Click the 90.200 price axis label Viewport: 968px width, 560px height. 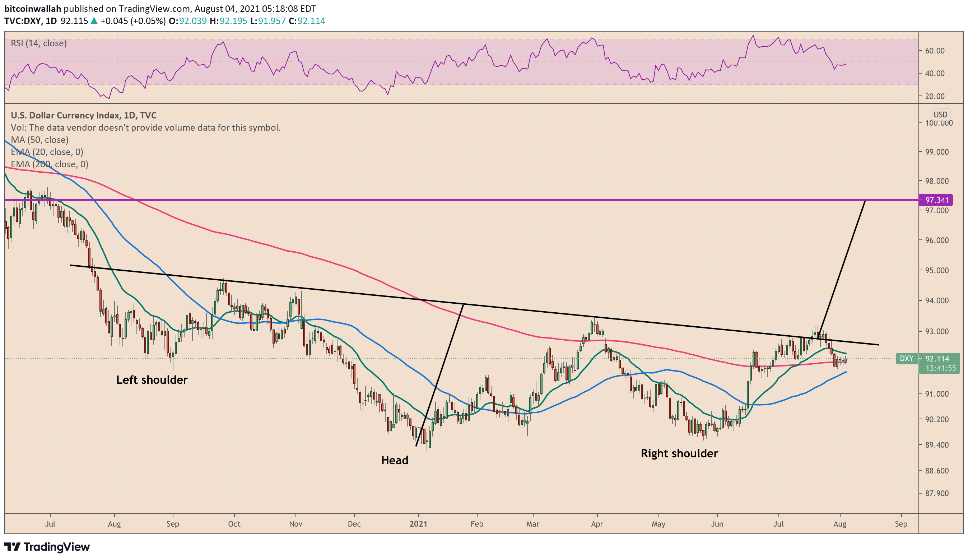937,419
